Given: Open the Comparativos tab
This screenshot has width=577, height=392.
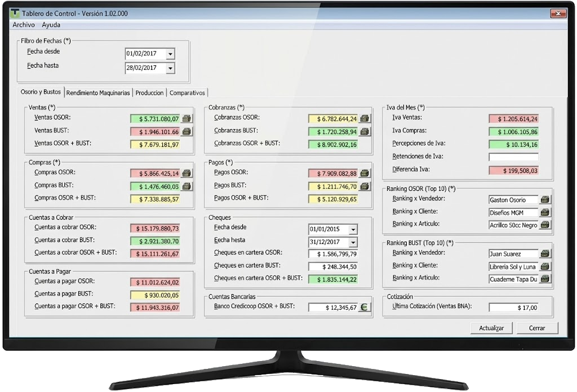Looking at the screenshot, I should coord(187,93).
